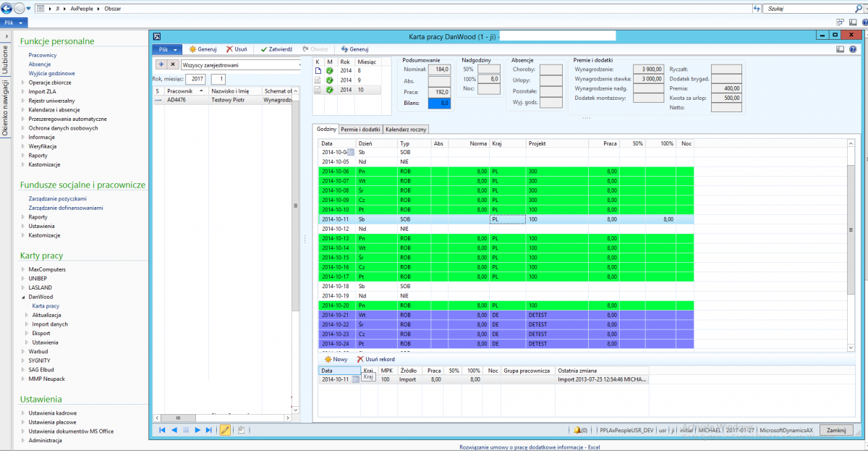Image resolution: width=868 pixels, height=451 pixels.
Task: Click the Zatwierdź button
Action: (276, 49)
